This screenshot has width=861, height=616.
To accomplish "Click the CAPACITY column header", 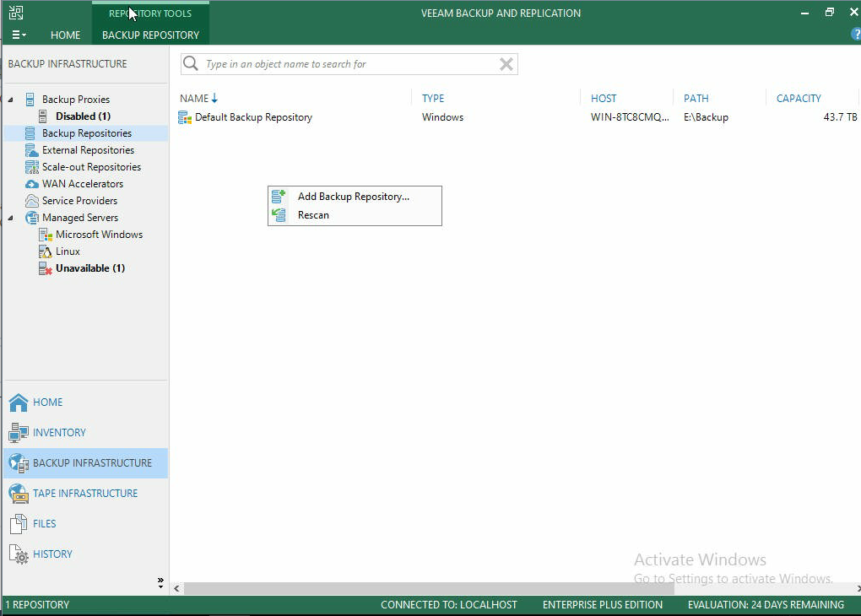I will coord(799,98).
